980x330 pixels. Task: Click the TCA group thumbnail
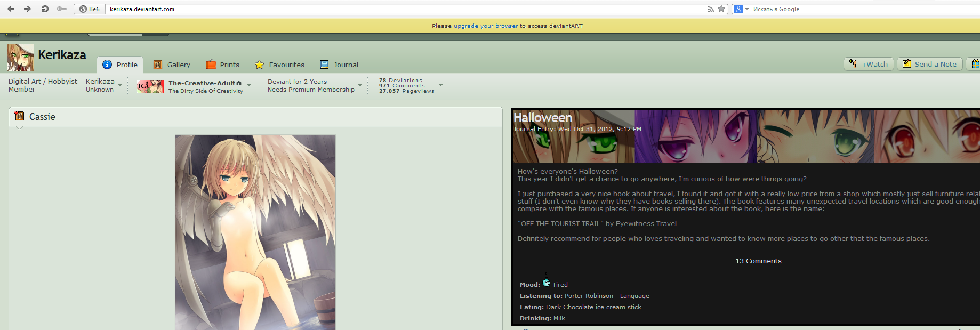[x=150, y=86]
